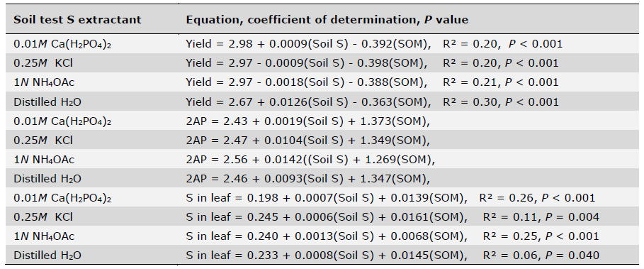Select S in leaf = 0.198 equation
This screenshot has height=269, width=644.
tap(390, 198)
